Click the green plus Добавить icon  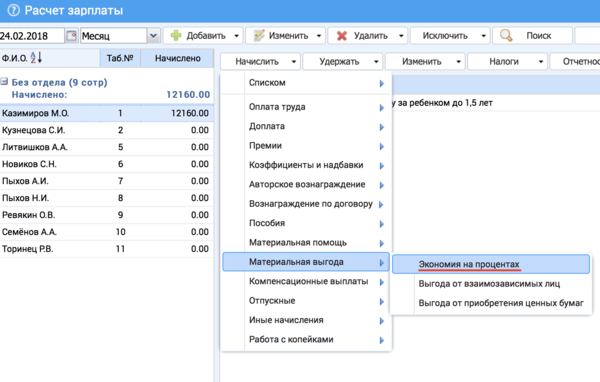tap(176, 36)
